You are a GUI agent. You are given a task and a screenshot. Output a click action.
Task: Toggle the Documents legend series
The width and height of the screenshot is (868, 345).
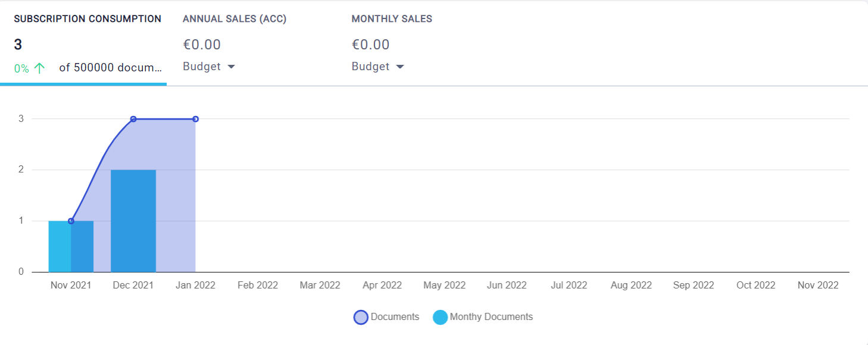pyautogui.click(x=395, y=317)
